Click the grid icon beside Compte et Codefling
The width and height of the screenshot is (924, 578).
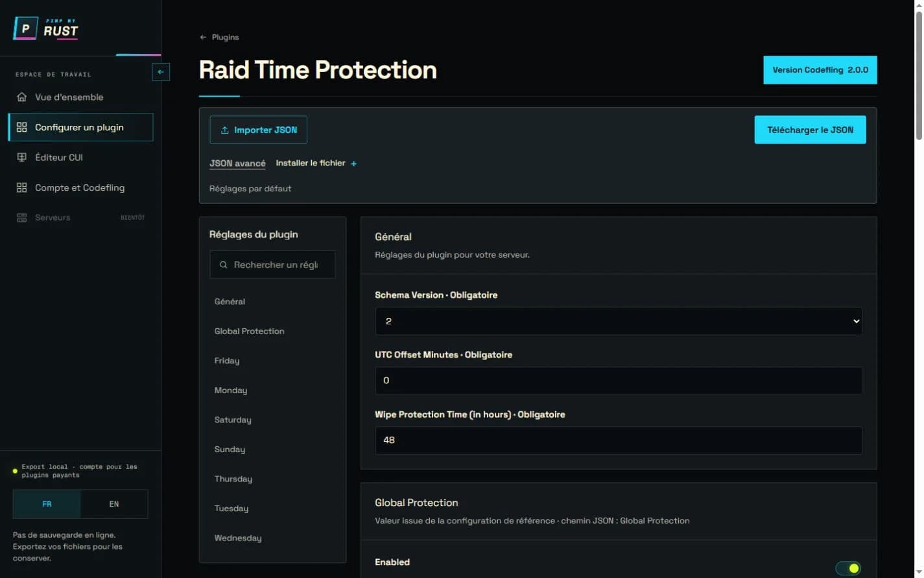point(21,187)
